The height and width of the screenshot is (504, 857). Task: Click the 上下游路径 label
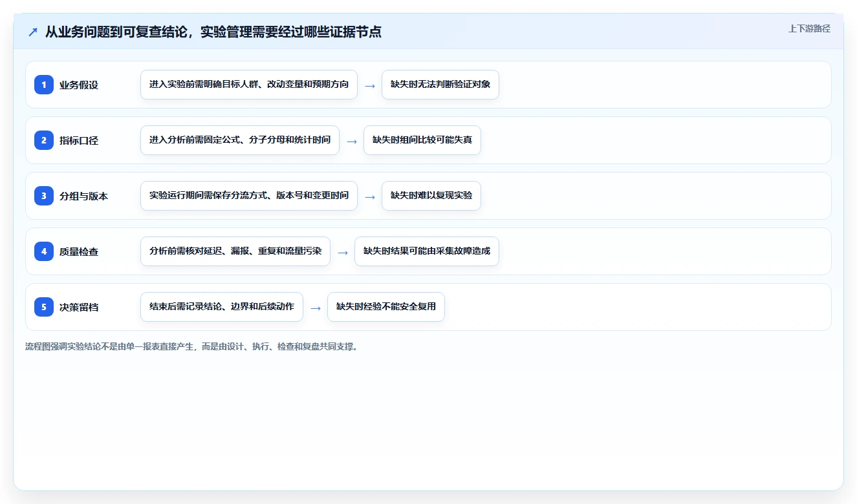click(809, 28)
